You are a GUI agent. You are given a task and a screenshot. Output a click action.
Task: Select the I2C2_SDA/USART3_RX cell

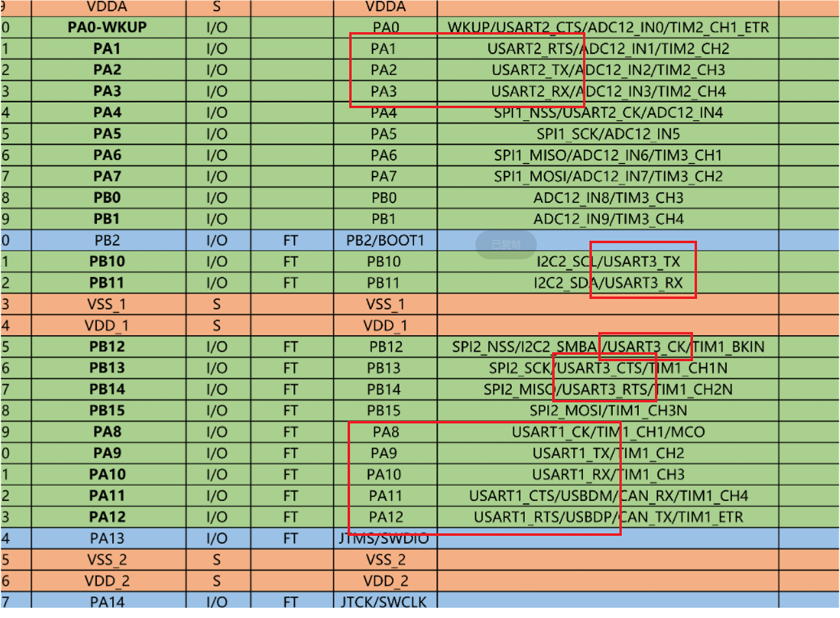(x=607, y=283)
